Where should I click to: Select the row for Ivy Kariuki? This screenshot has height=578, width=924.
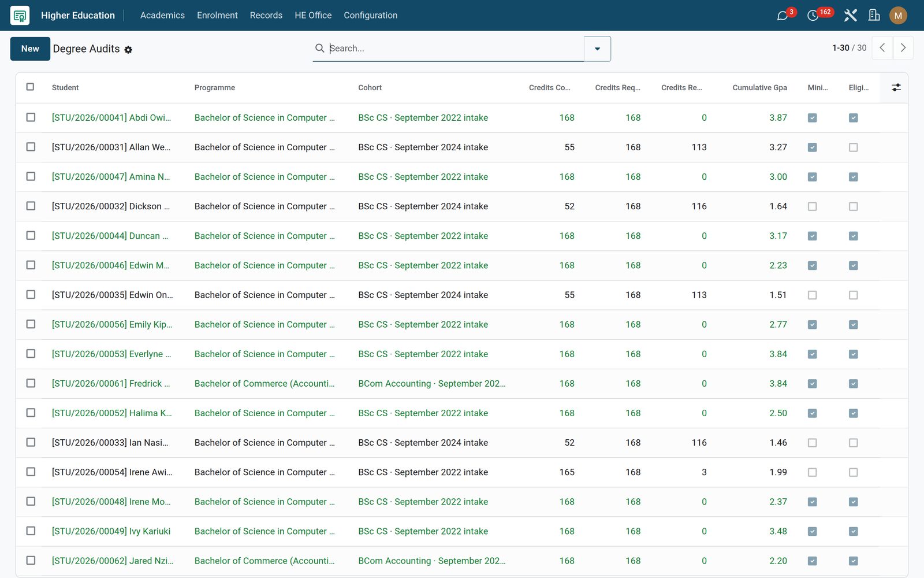[31, 531]
